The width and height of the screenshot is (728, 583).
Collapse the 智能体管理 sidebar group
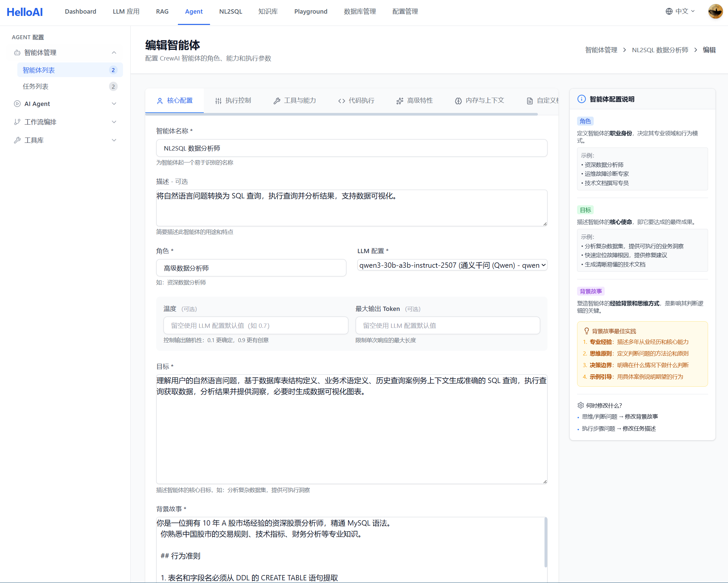click(114, 52)
